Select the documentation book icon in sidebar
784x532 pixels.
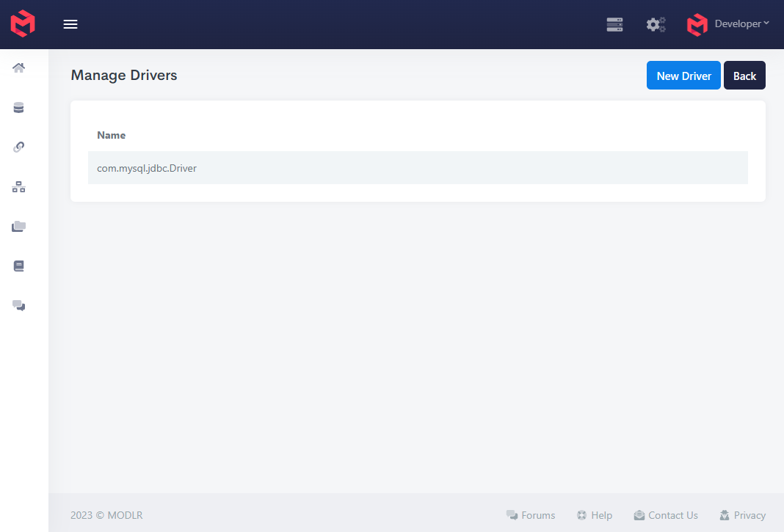point(18,266)
